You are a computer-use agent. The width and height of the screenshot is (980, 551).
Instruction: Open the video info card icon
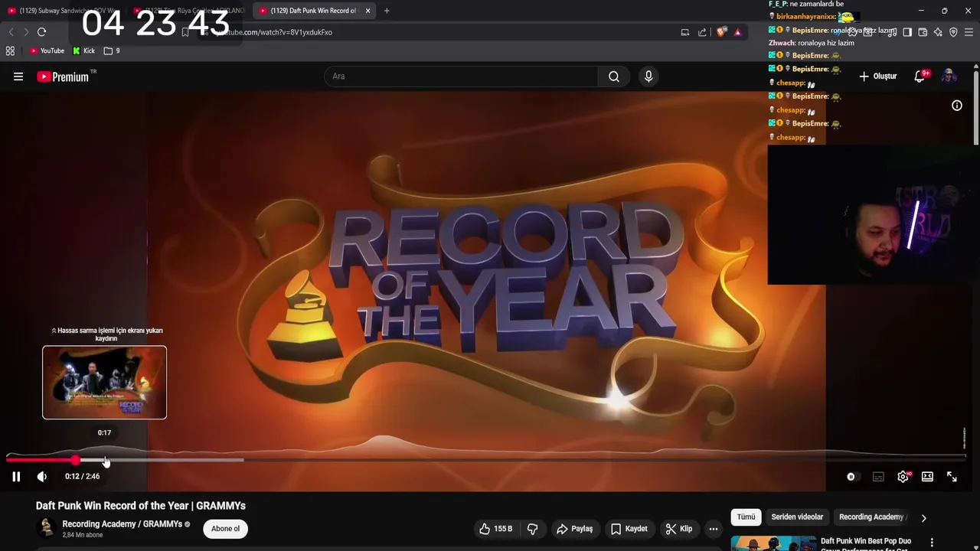[957, 106]
